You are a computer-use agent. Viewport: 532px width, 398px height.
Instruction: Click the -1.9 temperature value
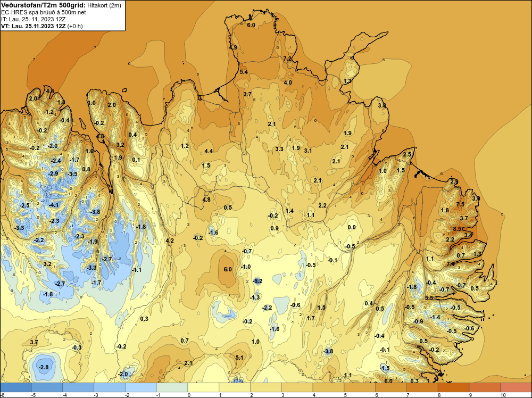click(93, 242)
